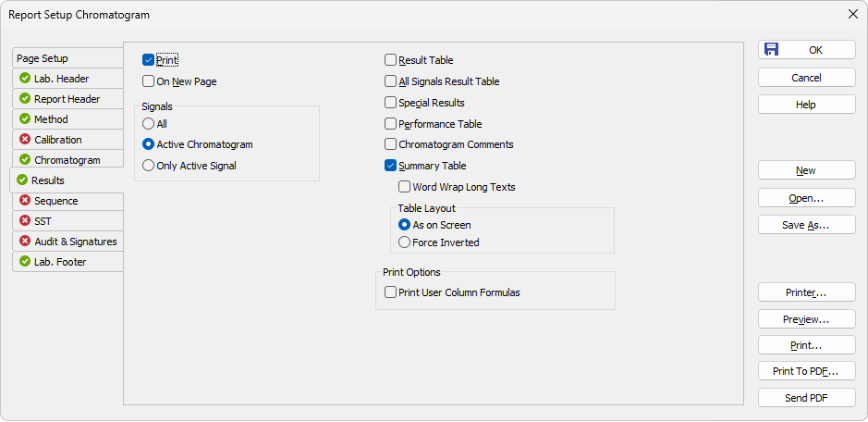Click the red cross icon beside Calibration
The height and width of the screenshot is (422, 868).
pyautogui.click(x=24, y=139)
